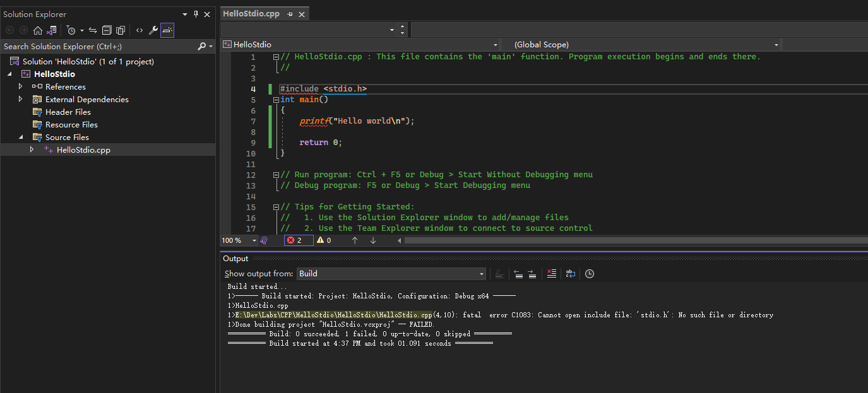
Task: Click the Go to Next Message arrow
Action: click(x=532, y=273)
